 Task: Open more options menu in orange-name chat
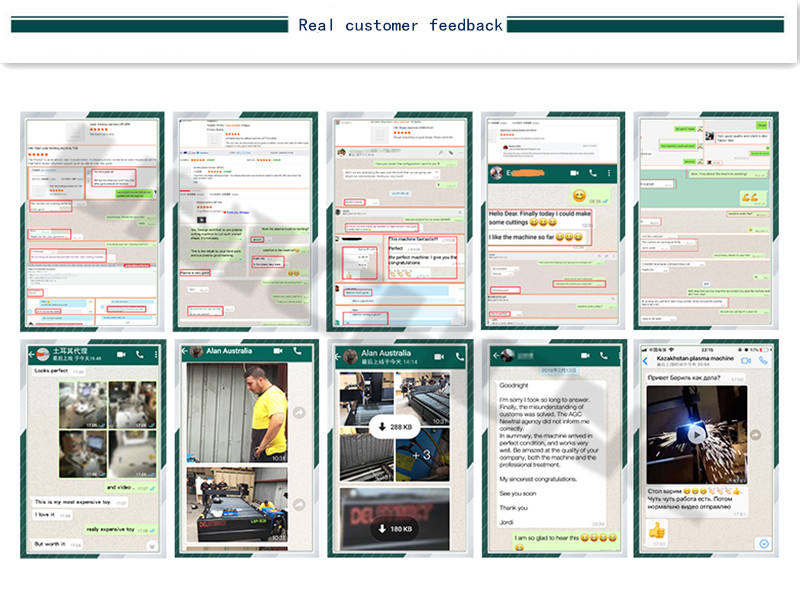click(609, 173)
